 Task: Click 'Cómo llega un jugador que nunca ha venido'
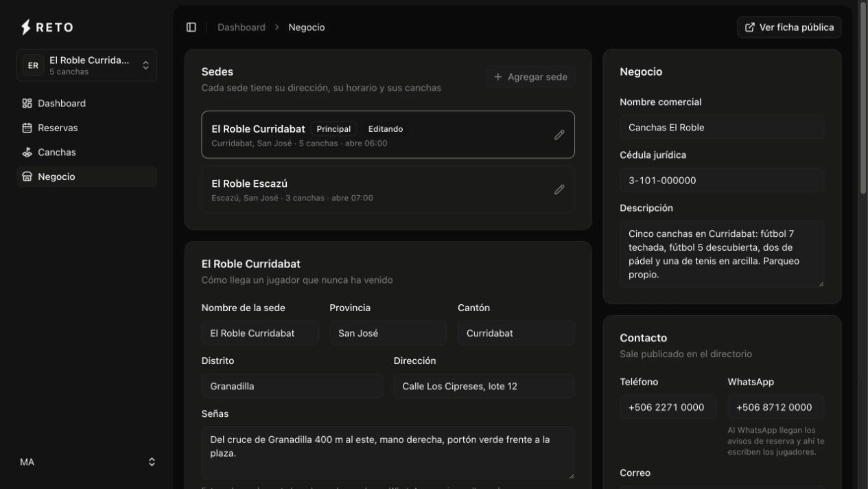pyautogui.click(x=297, y=280)
